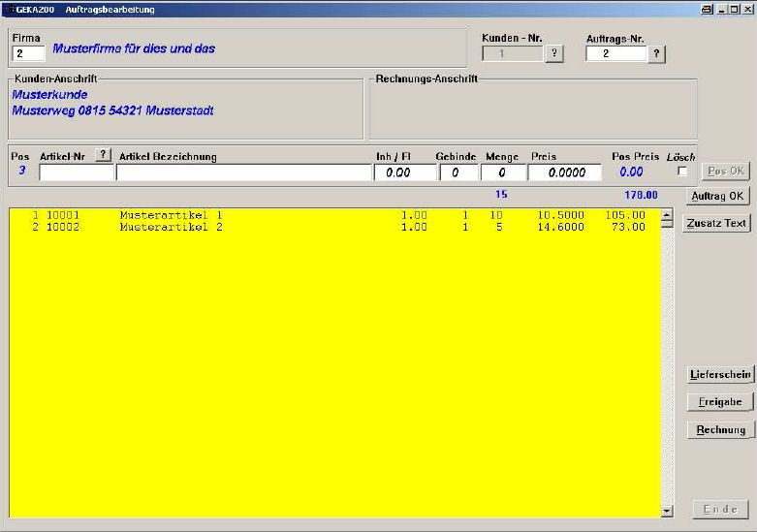Image resolution: width=757 pixels, height=532 pixels.
Task: Click the disabled Kunden-Nr. field
Action: [513, 53]
